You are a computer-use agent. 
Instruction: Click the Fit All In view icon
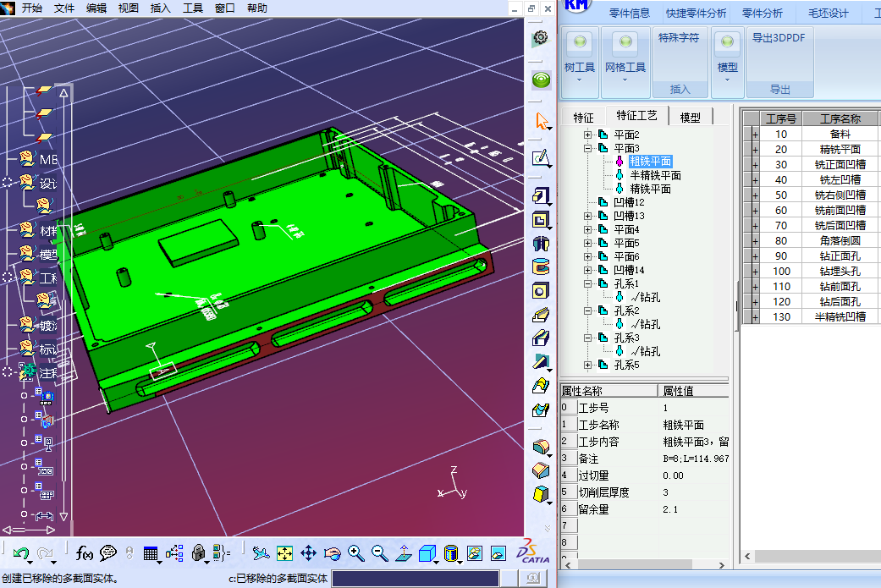click(x=284, y=553)
